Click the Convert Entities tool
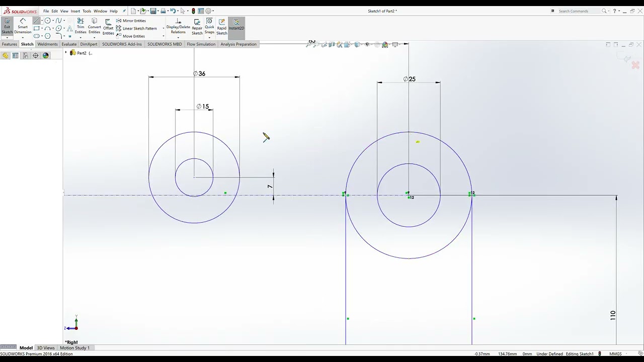This screenshot has height=362, width=644. [94, 27]
